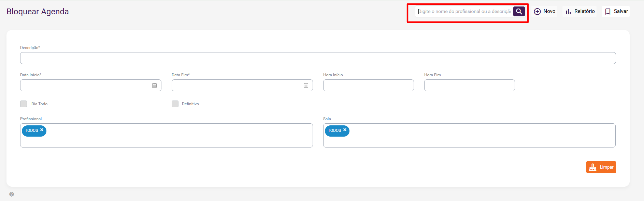This screenshot has width=644, height=201.
Task: Click the help question mark icon
Action: coord(12,194)
